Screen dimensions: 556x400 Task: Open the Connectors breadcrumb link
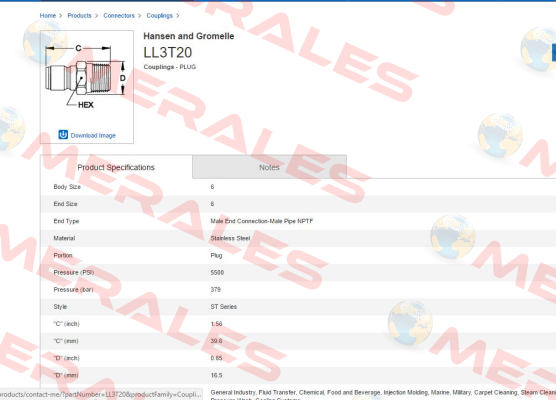point(119,16)
